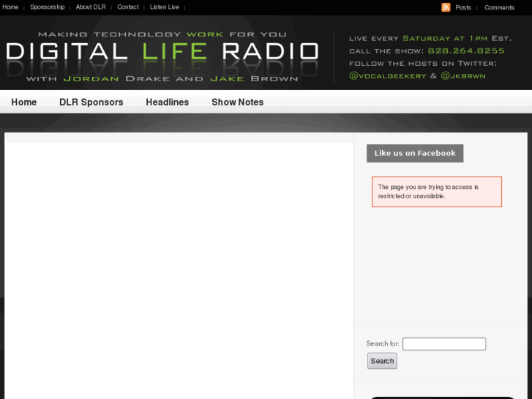Click the Like us on Facebook heading

coord(415,153)
